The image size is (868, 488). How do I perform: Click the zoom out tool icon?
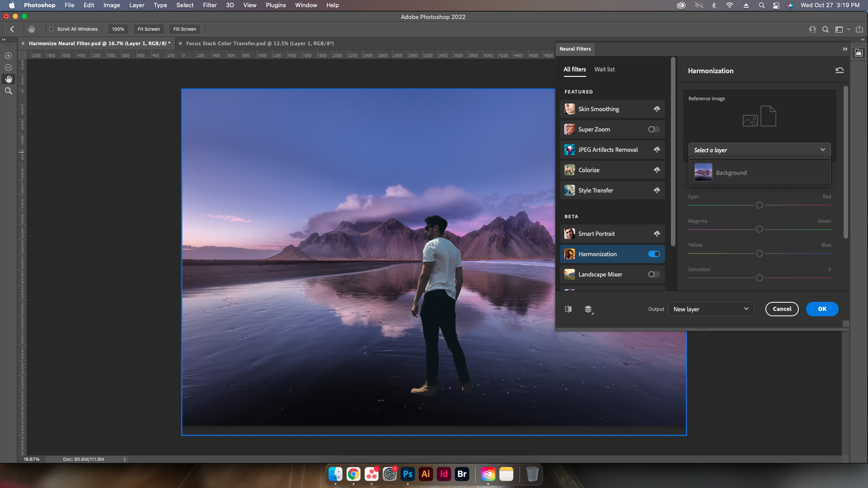pyautogui.click(x=8, y=67)
